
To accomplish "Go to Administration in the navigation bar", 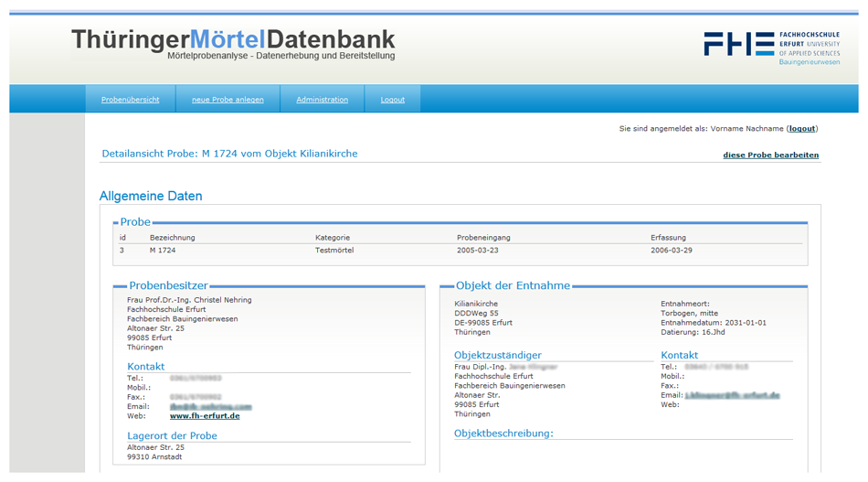I will tap(322, 100).
